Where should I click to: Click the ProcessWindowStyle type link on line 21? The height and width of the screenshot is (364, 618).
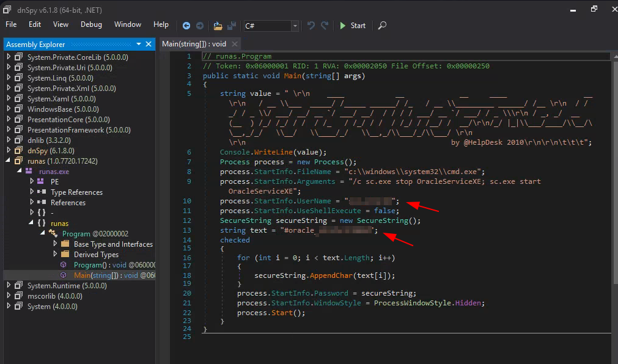coord(413,303)
